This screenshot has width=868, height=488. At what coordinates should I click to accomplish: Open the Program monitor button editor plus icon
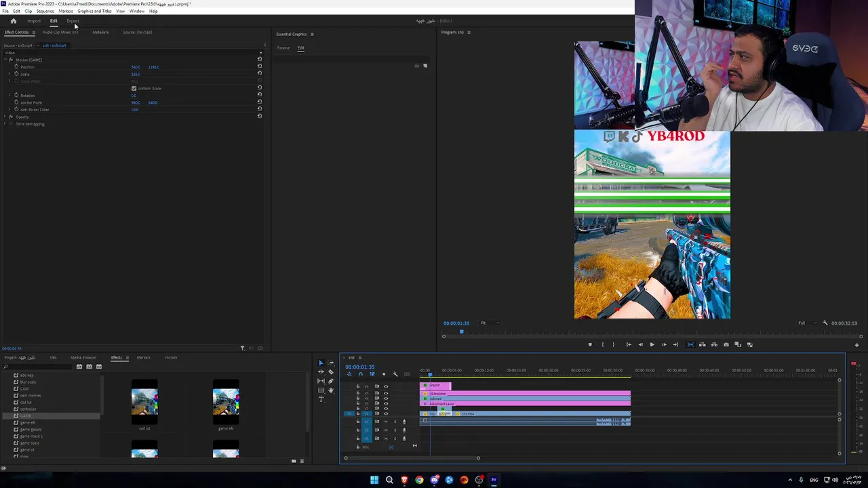tap(856, 345)
